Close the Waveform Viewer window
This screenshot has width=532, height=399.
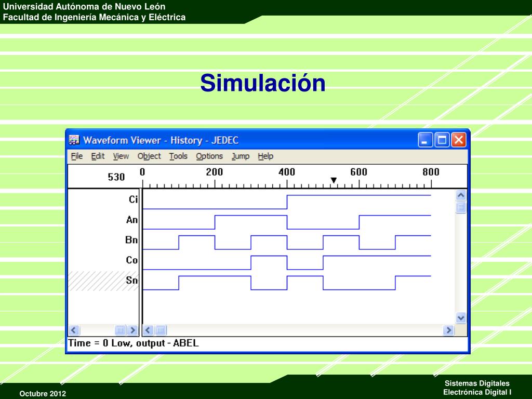[x=459, y=140]
